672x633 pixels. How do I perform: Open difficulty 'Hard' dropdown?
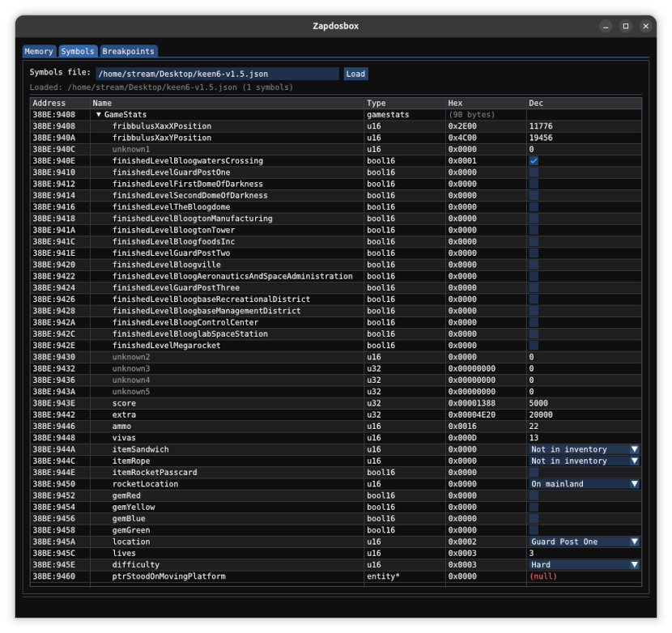pos(585,565)
